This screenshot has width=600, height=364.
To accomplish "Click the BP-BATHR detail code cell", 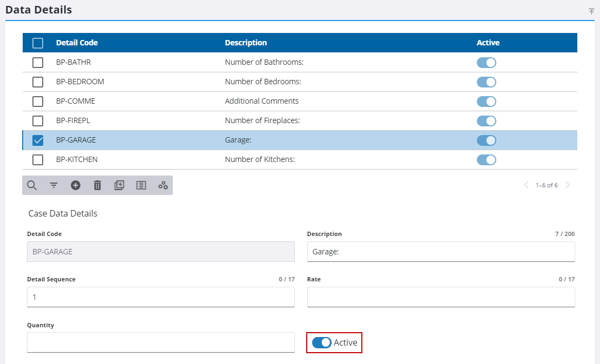I will click(x=73, y=62).
